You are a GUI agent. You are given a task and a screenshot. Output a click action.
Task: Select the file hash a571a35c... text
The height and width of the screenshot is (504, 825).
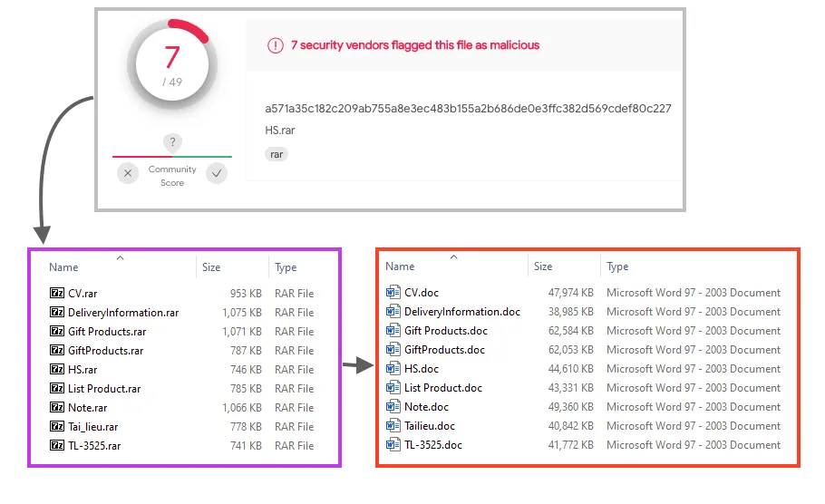(468, 109)
